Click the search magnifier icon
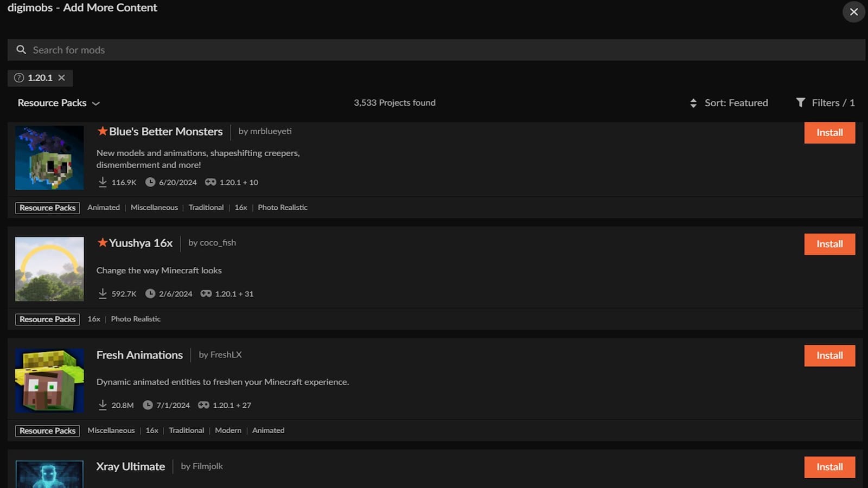Viewport: 868px width, 488px height. [21, 49]
